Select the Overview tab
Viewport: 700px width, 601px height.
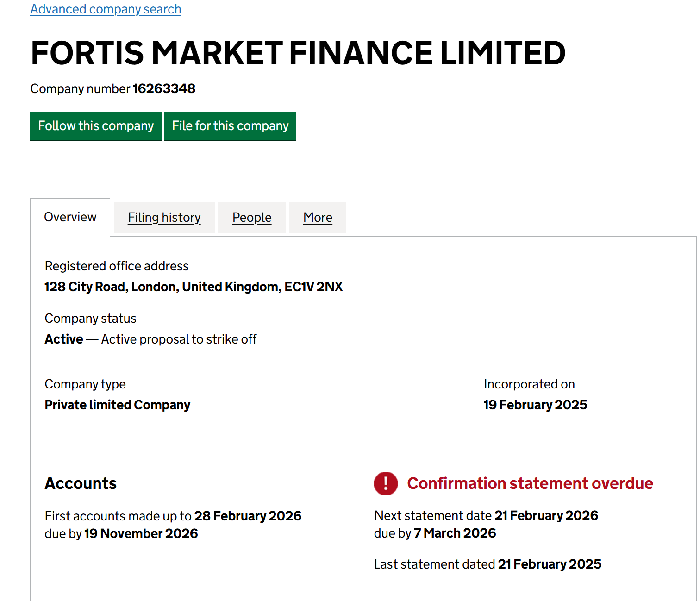pyautogui.click(x=70, y=217)
